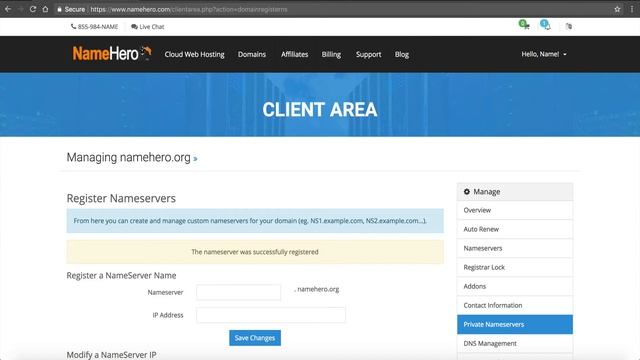The image size is (640, 360).
Task: Click the padlock Secure indicator
Action: [x=71, y=9]
